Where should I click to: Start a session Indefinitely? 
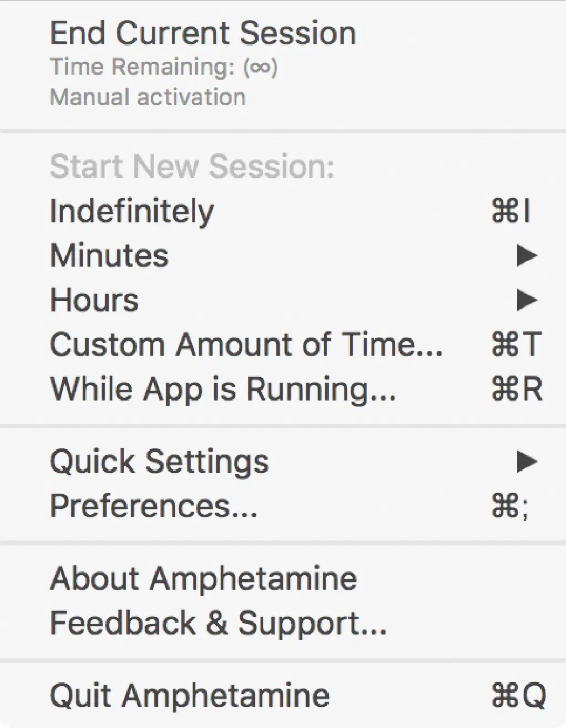coord(132,211)
